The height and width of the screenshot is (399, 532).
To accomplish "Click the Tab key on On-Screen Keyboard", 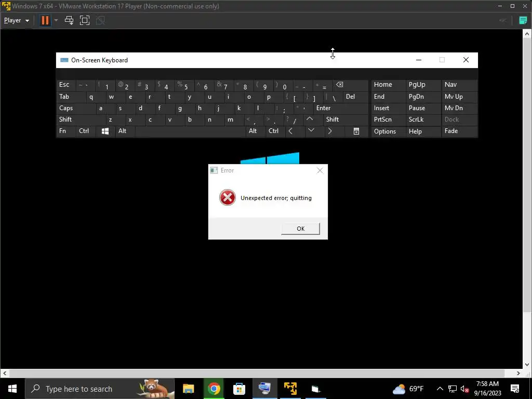I will click(x=71, y=97).
